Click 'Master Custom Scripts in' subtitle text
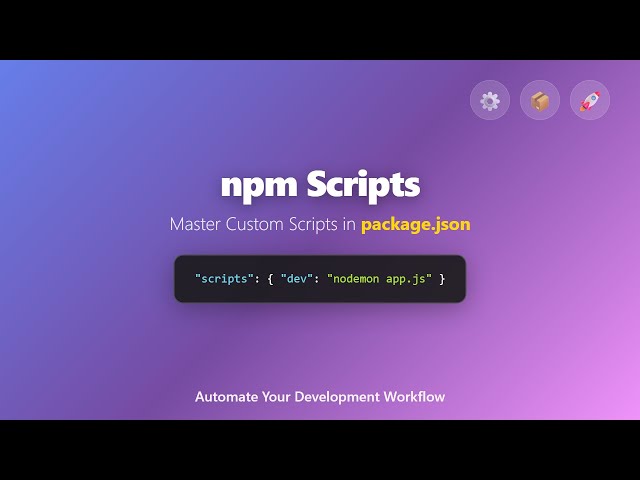This screenshot has height=480, width=640. [262, 224]
